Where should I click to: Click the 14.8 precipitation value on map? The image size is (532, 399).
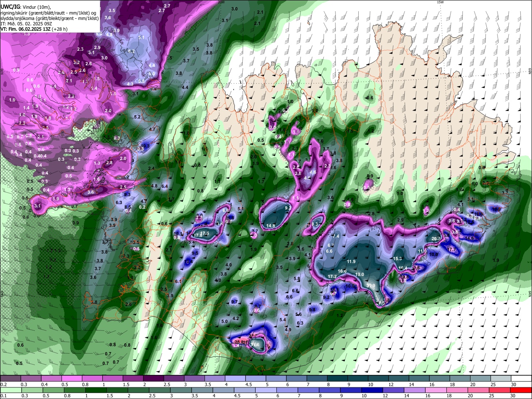(271, 226)
